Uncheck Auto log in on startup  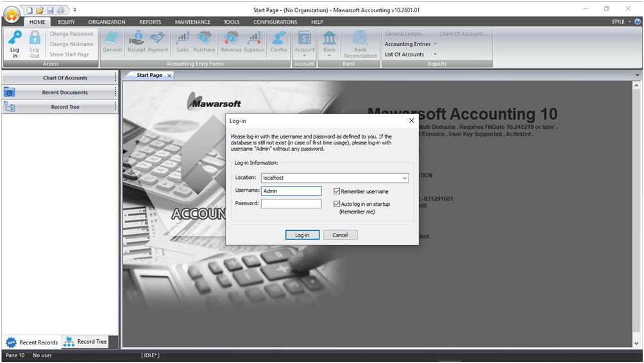tap(337, 204)
